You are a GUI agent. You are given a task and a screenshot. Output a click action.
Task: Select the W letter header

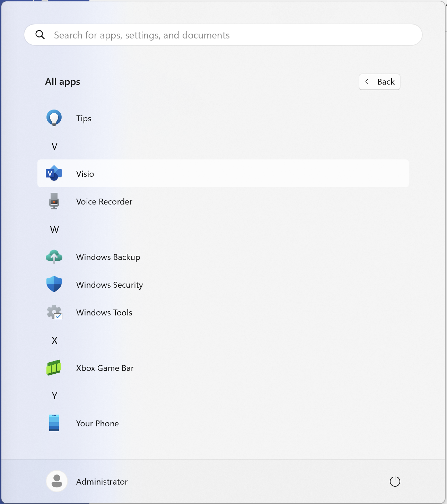[x=54, y=229]
